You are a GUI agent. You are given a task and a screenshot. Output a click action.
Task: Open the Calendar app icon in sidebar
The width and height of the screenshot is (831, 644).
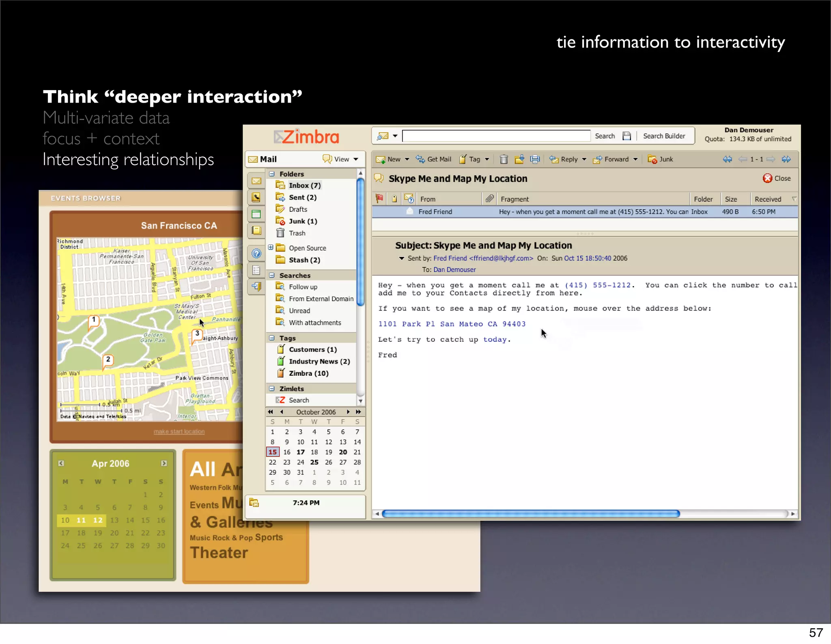click(256, 214)
